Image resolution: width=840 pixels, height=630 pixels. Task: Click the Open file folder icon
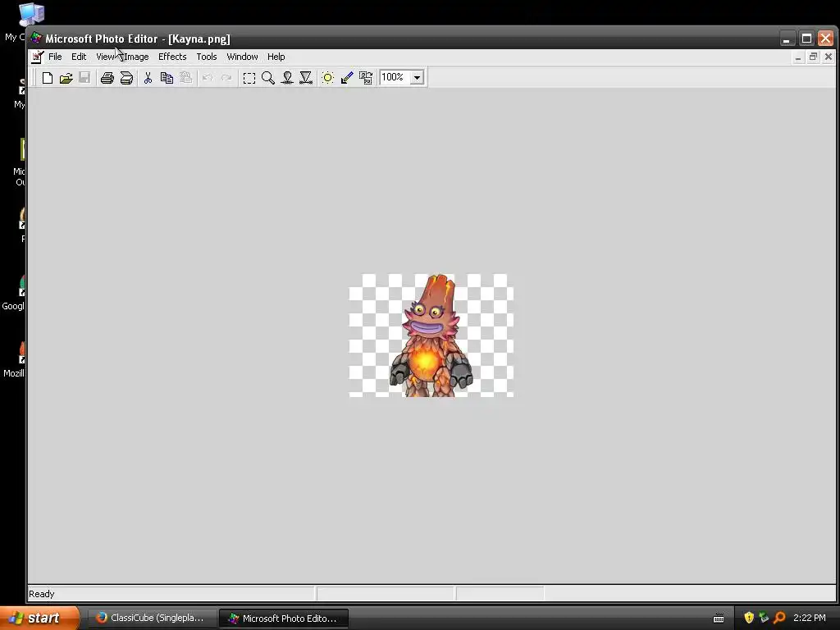tap(66, 78)
